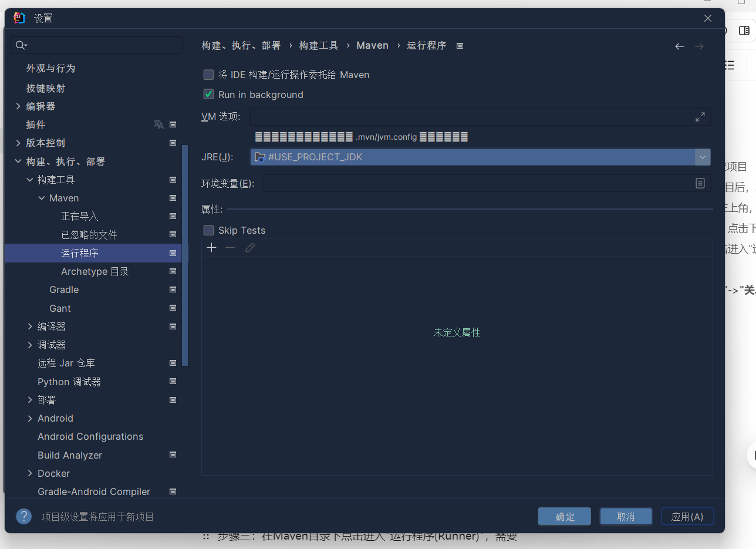Select Python 调试器 settings page
This screenshot has width=756, height=549.
point(69,382)
